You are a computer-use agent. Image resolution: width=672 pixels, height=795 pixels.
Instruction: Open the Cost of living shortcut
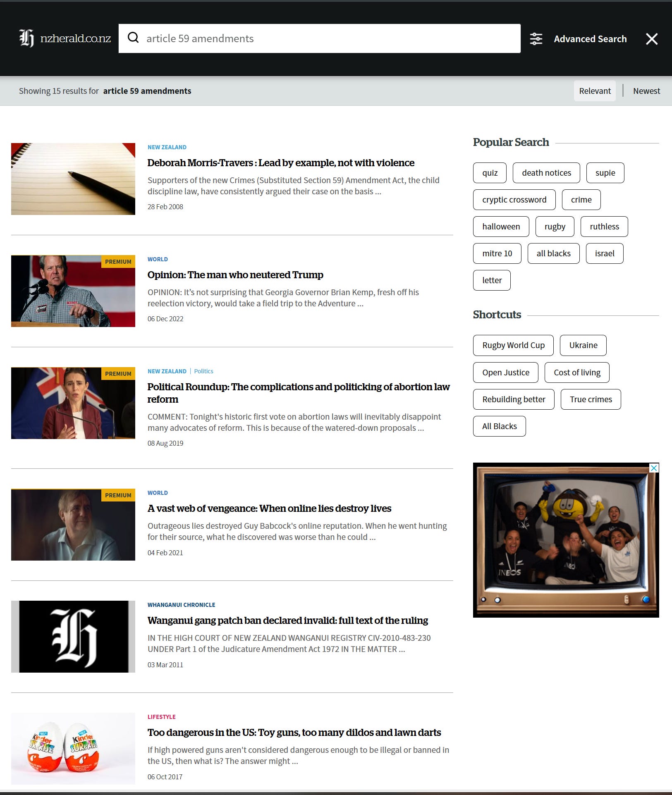[577, 372]
